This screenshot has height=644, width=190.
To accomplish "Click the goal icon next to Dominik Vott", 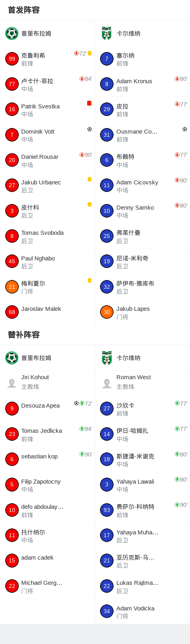I will click(x=90, y=129).
